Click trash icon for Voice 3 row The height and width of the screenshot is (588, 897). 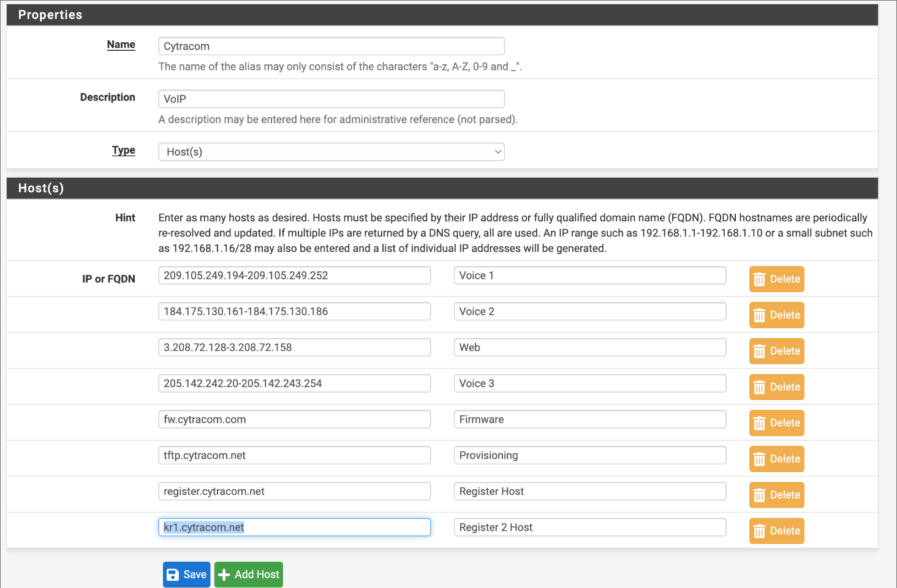[x=759, y=387]
